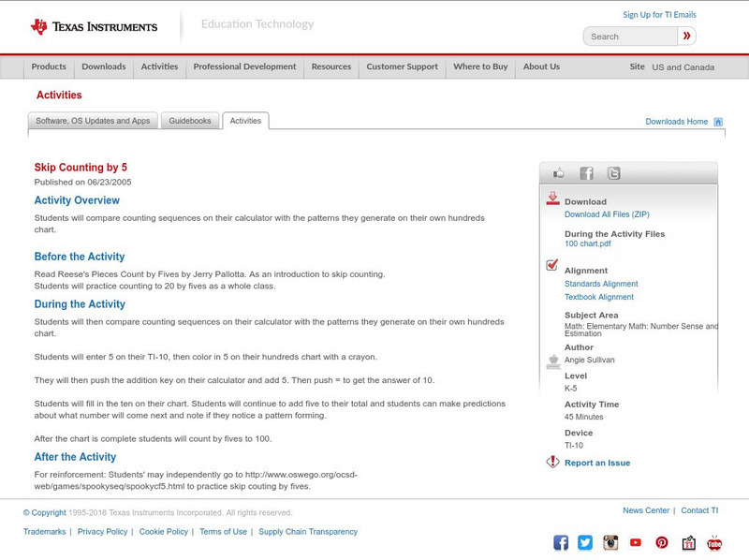The width and height of the screenshot is (749, 560).
Task: Open the Supply Chain Transparency link
Action: 308,532
